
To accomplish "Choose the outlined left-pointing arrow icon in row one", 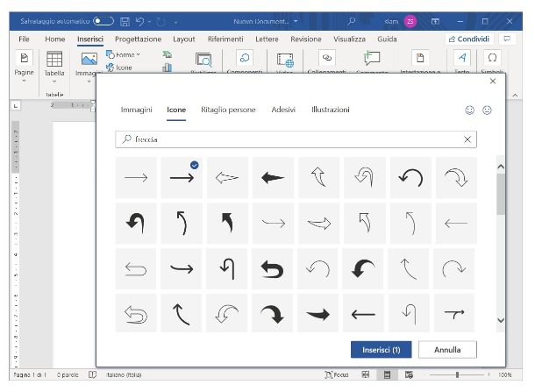I will click(227, 178).
